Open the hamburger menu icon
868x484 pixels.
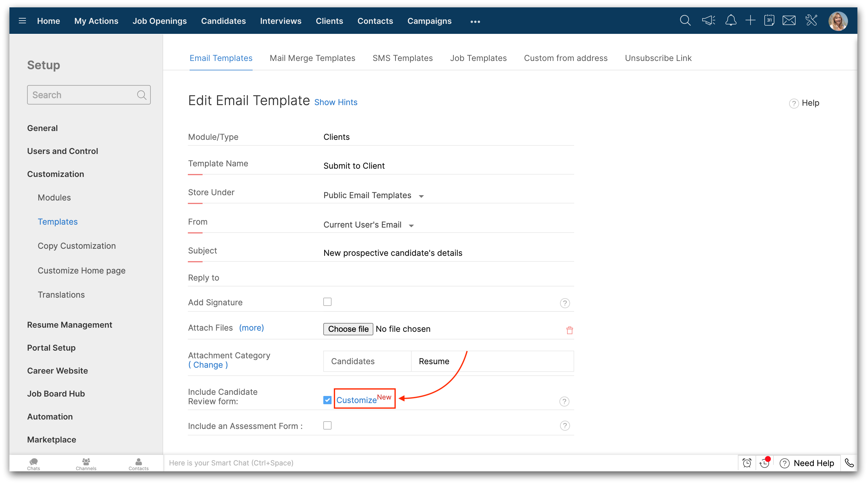point(22,21)
